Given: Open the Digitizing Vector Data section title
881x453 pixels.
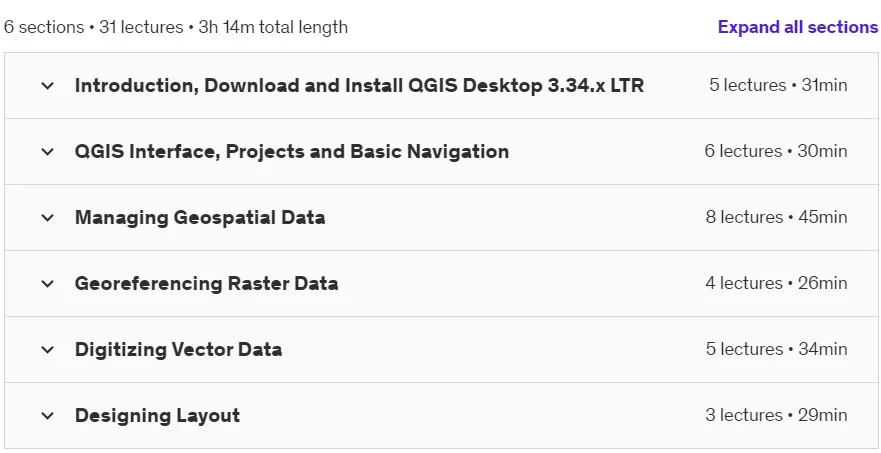Looking at the screenshot, I should click(178, 350).
